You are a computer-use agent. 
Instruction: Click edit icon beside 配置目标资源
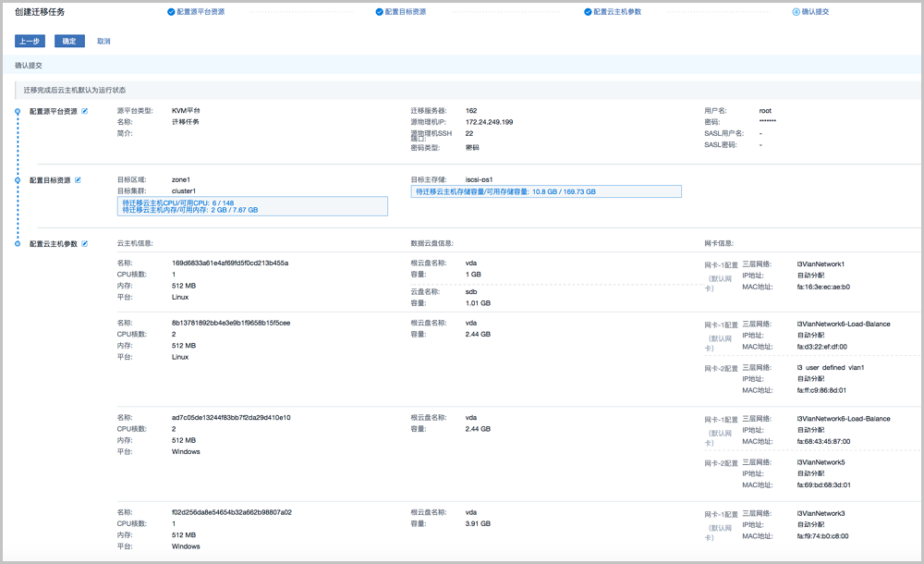point(78,180)
